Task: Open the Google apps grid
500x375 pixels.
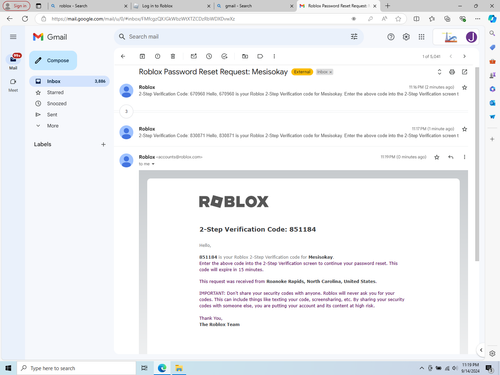Action: [x=421, y=37]
